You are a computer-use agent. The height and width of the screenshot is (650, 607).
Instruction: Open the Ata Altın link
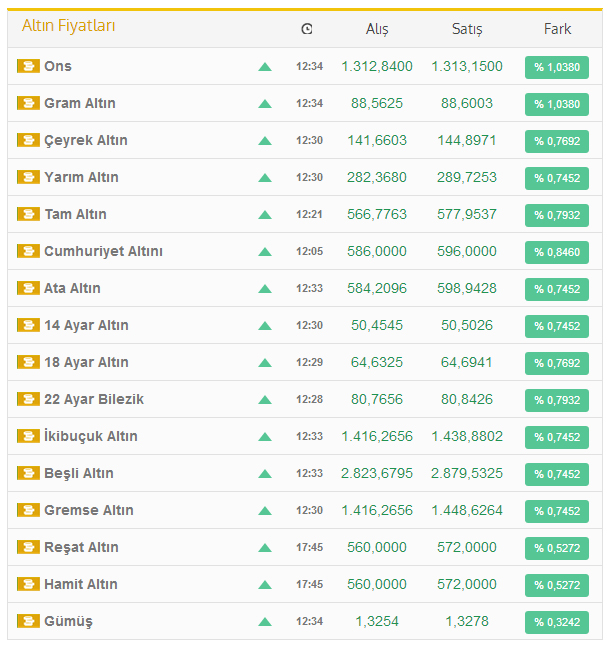[x=72, y=288]
